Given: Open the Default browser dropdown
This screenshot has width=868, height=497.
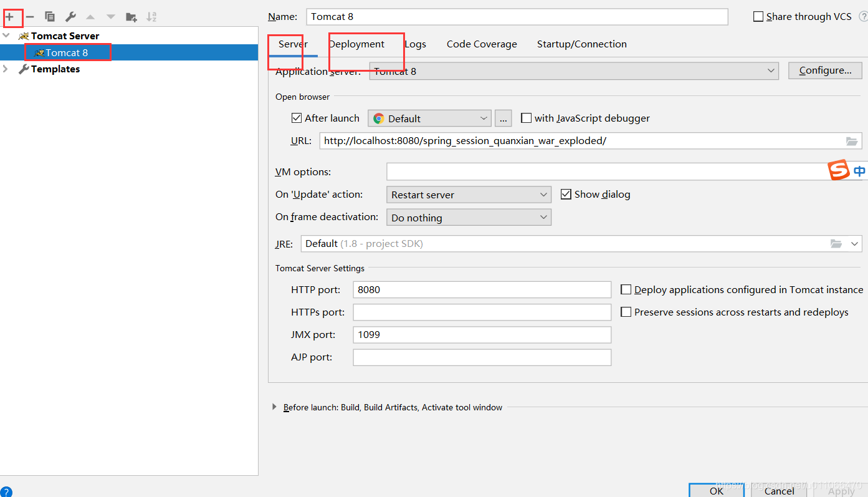Looking at the screenshot, I should coord(429,118).
